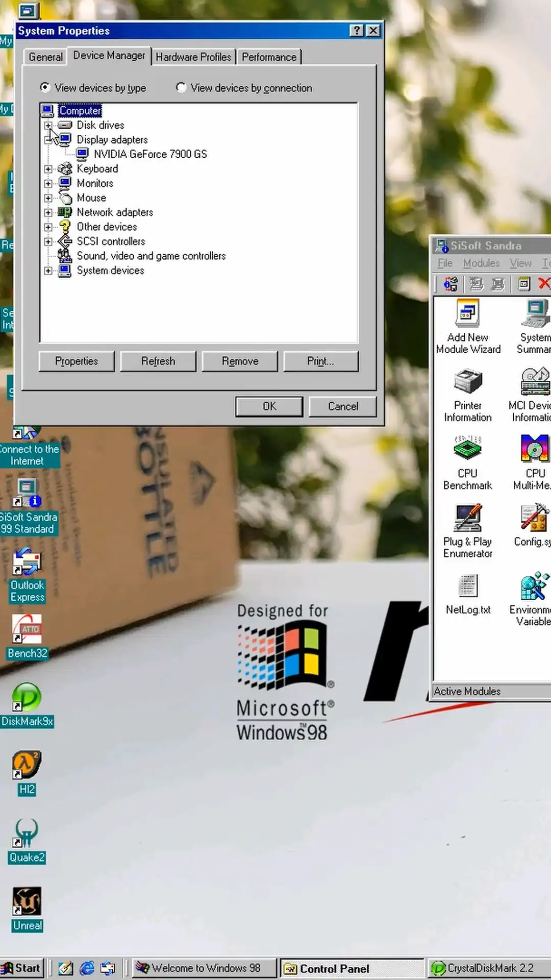551x980 pixels.
Task: Select View devices by type
Action: click(x=93, y=88)
